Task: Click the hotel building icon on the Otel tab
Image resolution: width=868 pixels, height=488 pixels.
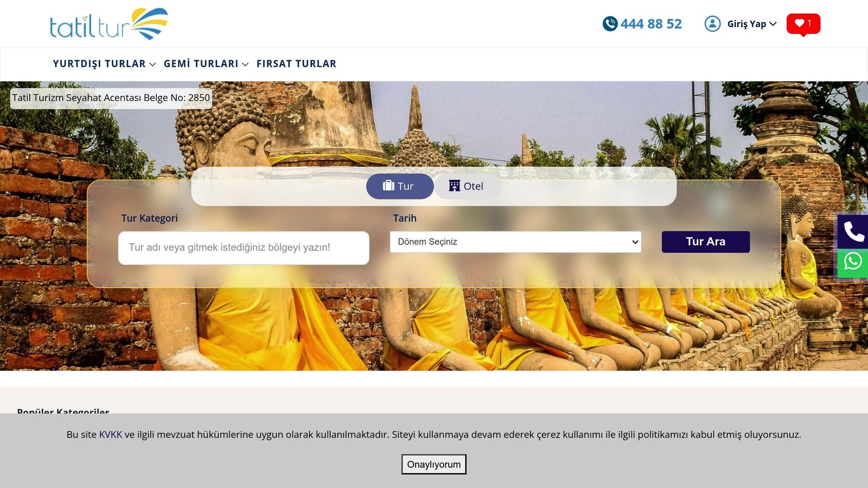Action: tap(454, 186)
